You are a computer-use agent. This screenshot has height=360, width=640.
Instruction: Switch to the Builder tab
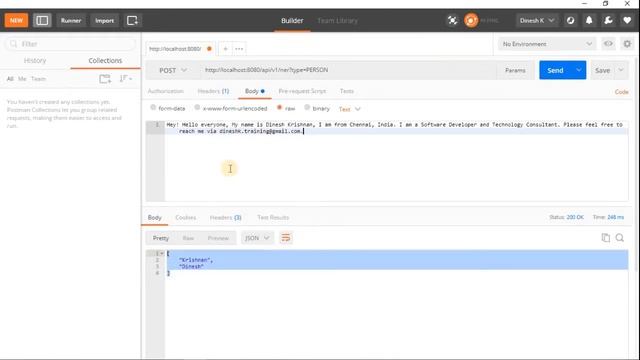tap(292, 20)
